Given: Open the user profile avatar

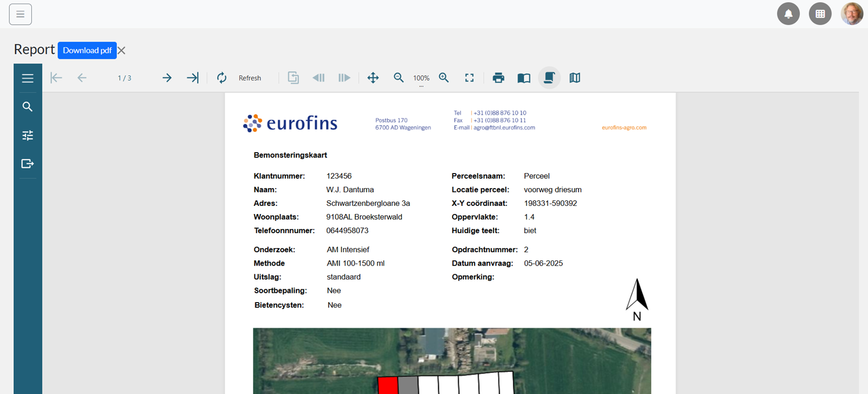Looking at the screenshot, I should point(852,14).
